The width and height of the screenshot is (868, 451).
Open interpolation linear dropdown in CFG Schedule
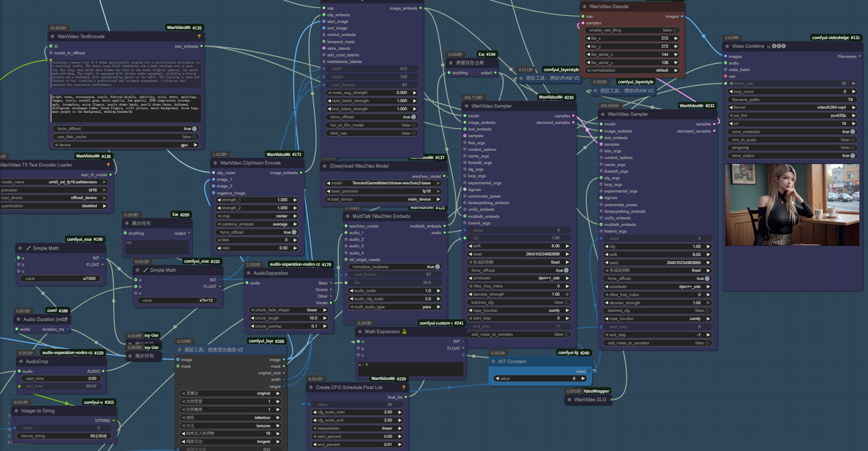pos(357,428)
